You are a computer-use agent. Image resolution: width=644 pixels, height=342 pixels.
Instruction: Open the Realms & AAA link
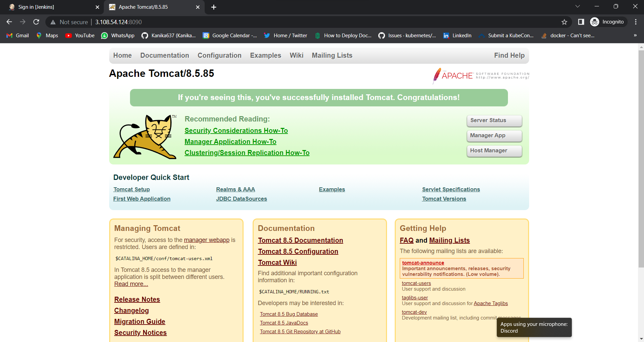[x=235, y=189]
